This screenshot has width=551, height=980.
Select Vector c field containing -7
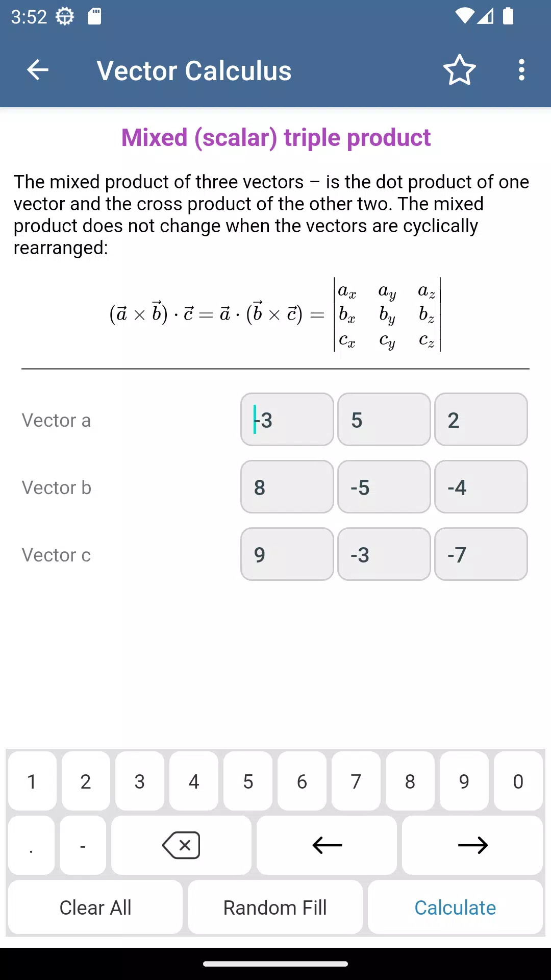coord(481,554)
